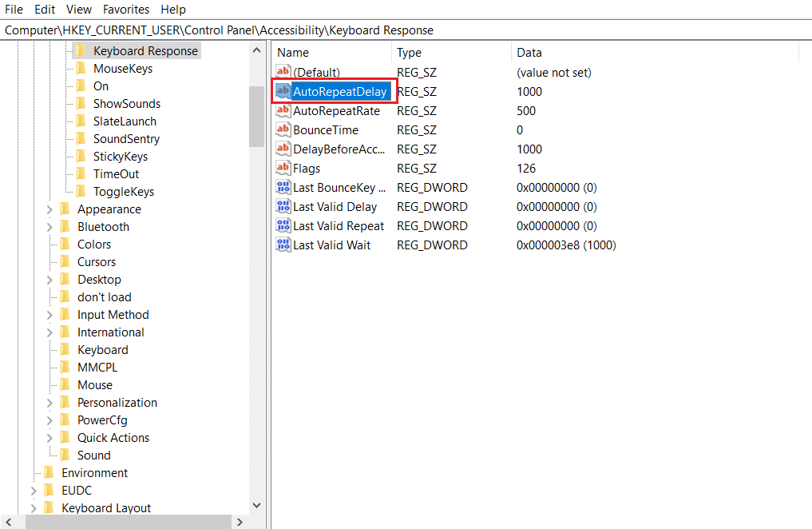Select the BounceTime value name

pyautogui.click(x=326, y=130)
